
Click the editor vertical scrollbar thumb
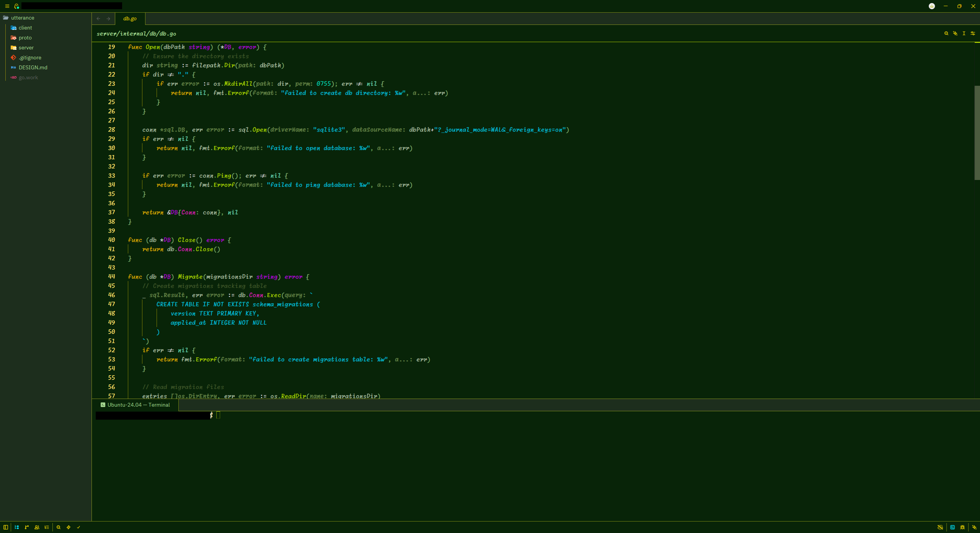coord(977,133)
